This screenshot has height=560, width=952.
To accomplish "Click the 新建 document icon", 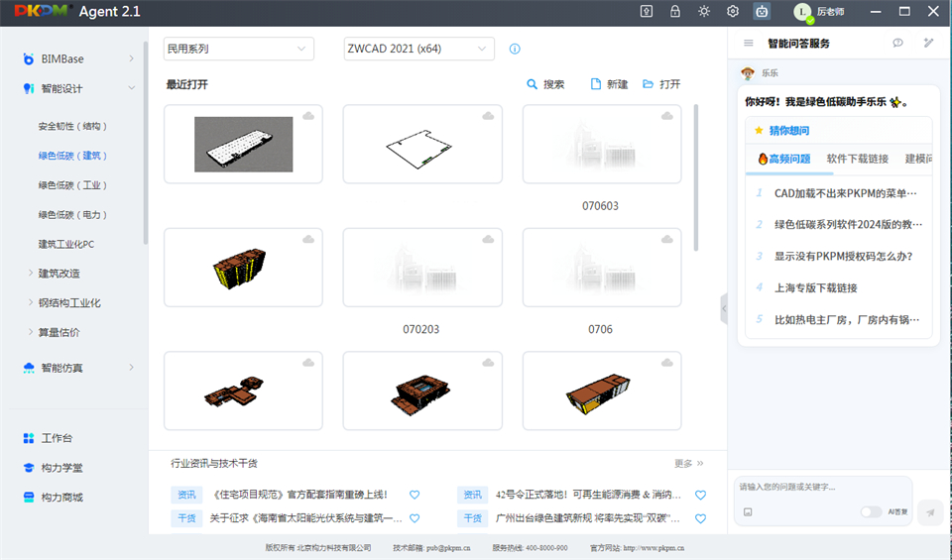I will click(x=596, y=83).
